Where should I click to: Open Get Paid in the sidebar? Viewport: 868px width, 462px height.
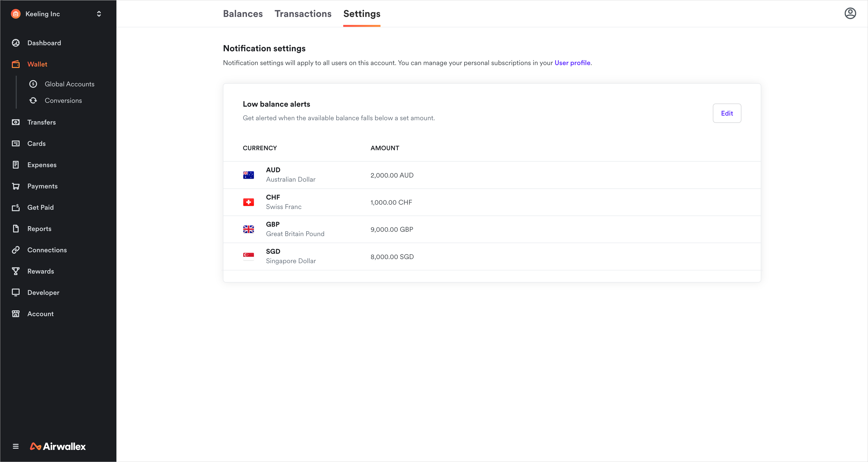40,208
